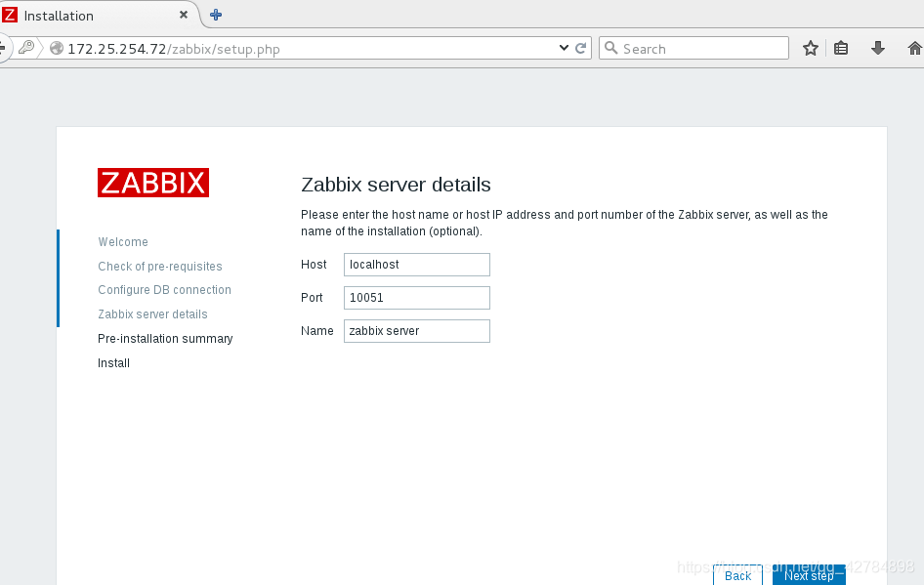
Task: Click the key identity icon in address bar
Action: pos(26,47)
